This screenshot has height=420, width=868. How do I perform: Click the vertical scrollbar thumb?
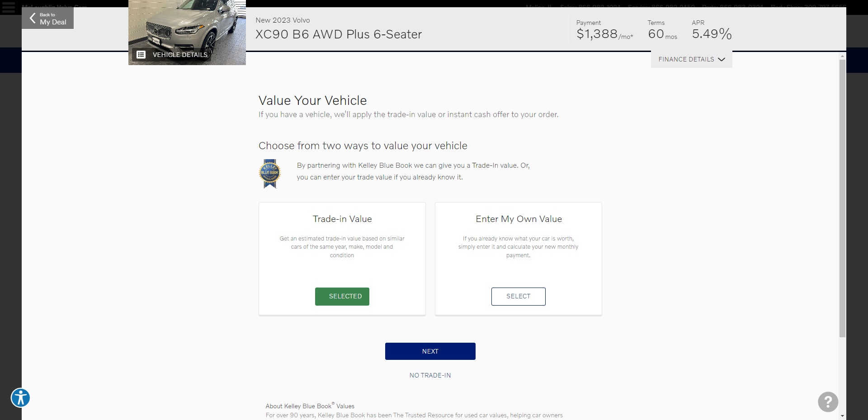(842, 198)
